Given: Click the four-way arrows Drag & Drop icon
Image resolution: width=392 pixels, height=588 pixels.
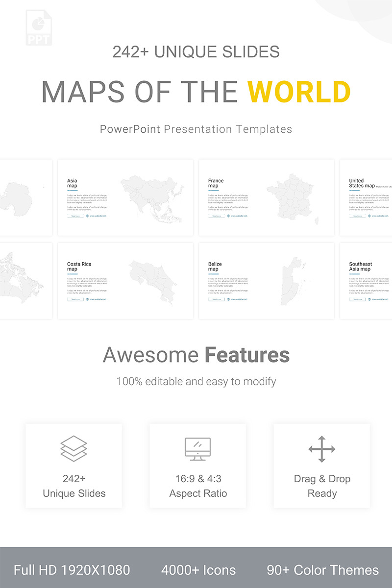Looking at the screenshot, I should pos(321,448).
